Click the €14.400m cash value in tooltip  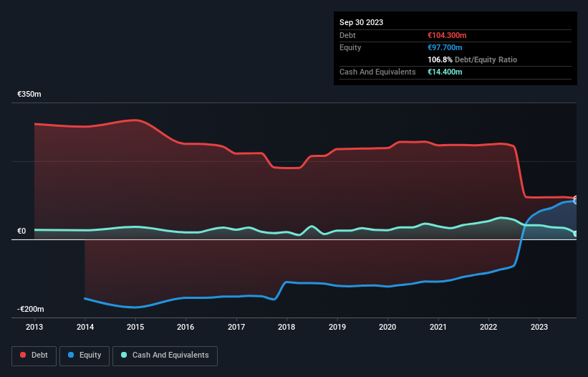click(445, 72)
